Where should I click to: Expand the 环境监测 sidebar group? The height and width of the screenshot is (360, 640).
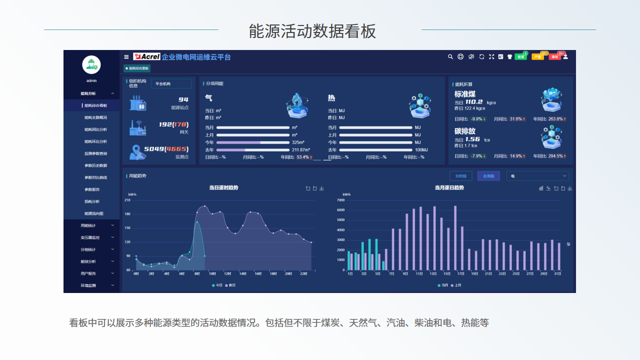click(92, 285)
